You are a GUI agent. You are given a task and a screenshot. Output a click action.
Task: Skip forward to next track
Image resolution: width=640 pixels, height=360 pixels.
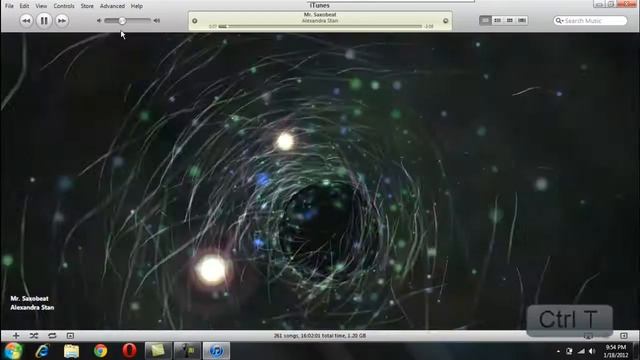pos(62,20)
